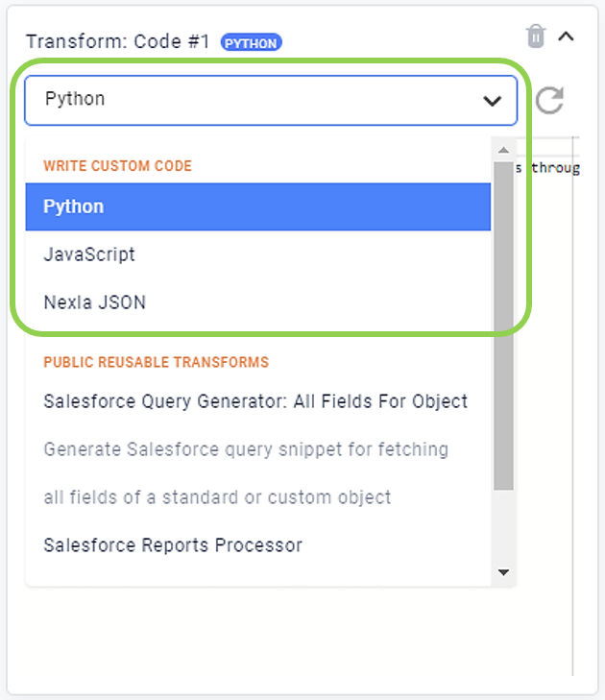The image size is (605, 700).
Task: Click the refresh arrow next to language selector
Action: pyautogui.click(x=549, y=100)
